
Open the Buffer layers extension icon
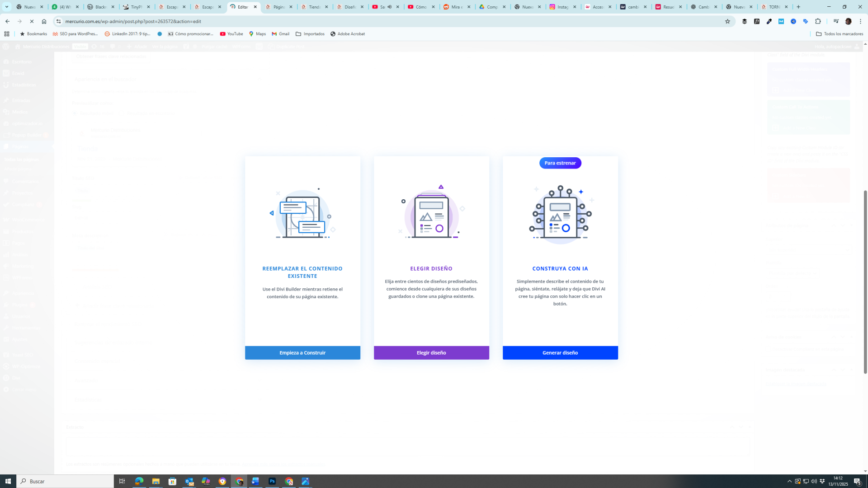(745, 21)
